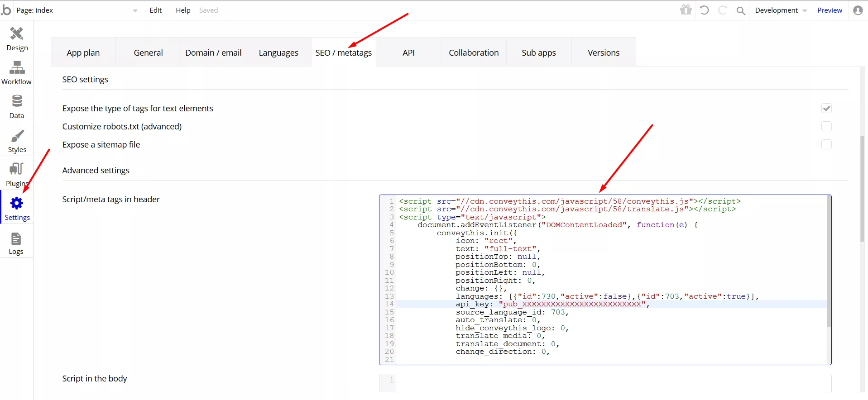Click the 'translate_document: 0' line
Screen dimensions: 868x400
[x=507, y=344]
